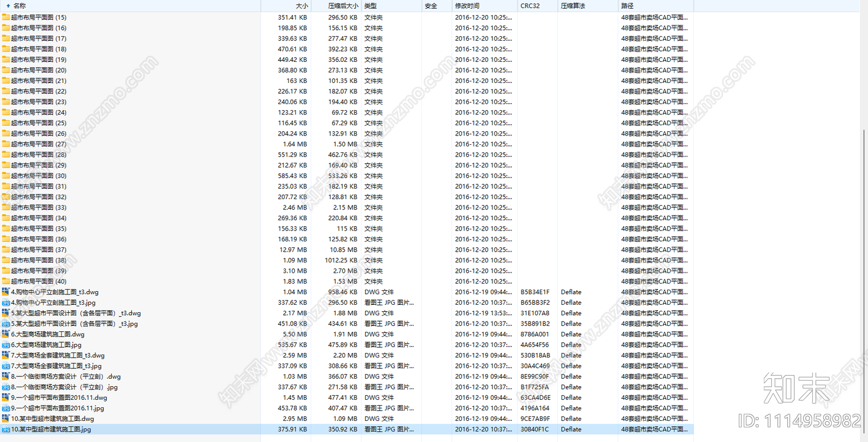Click size value 351.41 KB

(292, 17)
